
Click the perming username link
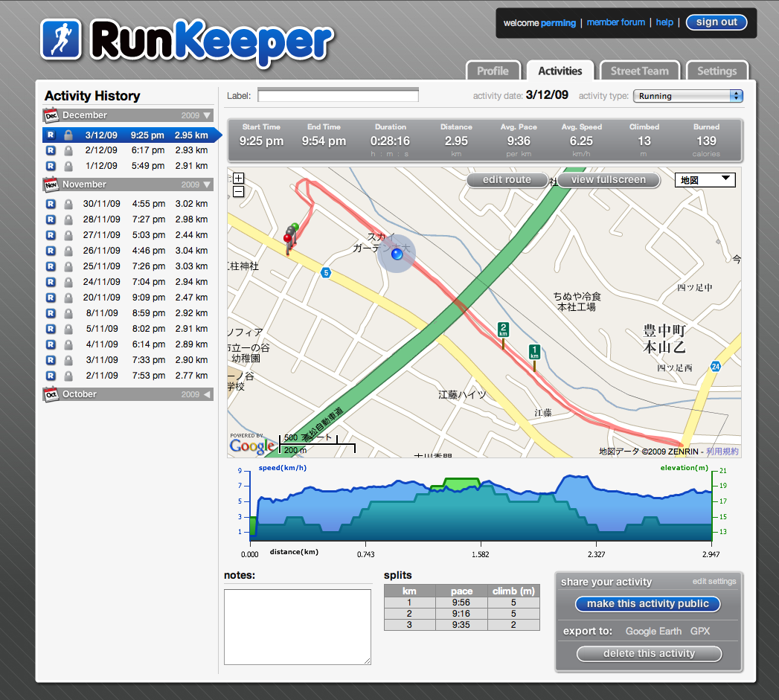(558, 23)
